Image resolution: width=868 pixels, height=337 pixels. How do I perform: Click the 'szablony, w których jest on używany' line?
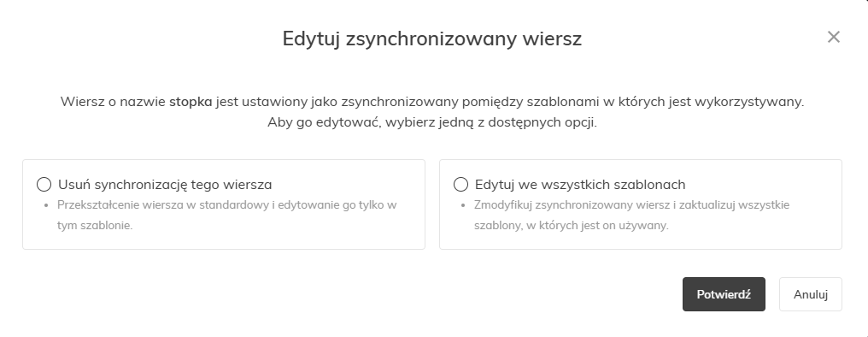click(572, 226)
